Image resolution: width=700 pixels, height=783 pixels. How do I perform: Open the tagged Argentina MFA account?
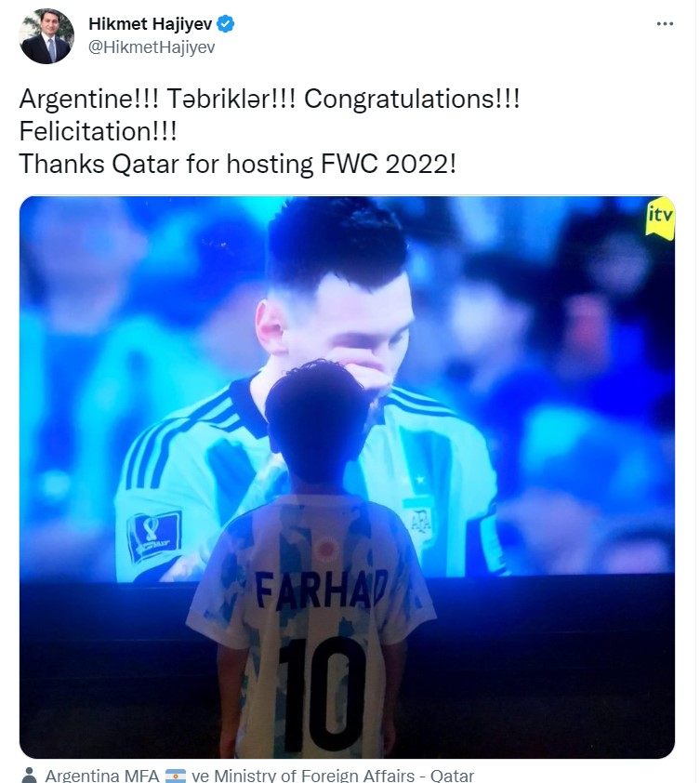click(x=102, y=776)
